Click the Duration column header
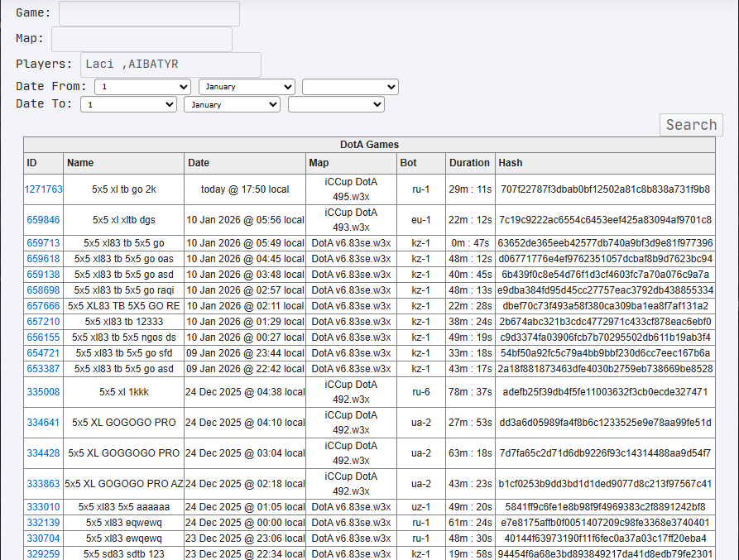The width and height of the screenshot is (739, 560). (470, 163)
